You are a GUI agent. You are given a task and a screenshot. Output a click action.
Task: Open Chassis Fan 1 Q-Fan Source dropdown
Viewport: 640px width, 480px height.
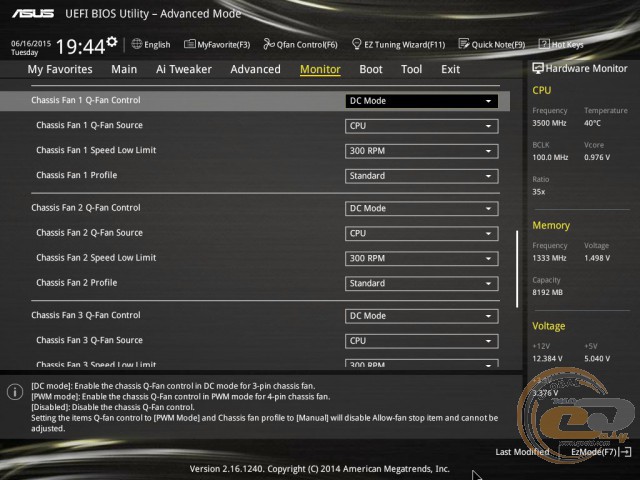tap(422, 126)
